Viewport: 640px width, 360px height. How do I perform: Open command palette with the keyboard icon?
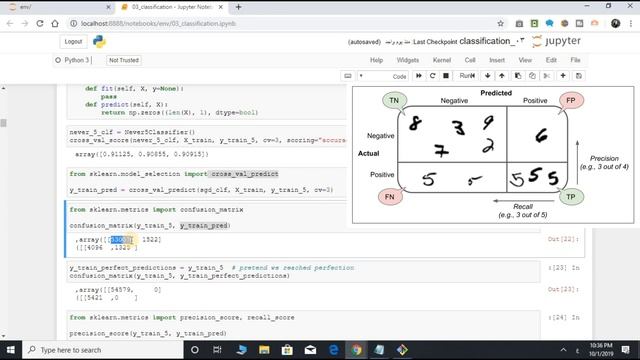(348, 76)
